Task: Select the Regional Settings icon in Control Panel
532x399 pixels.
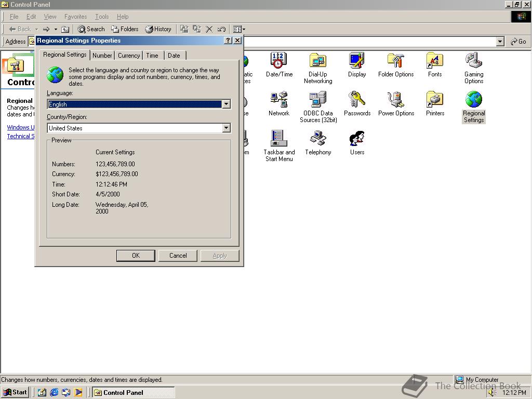Action: click(474, 107)
